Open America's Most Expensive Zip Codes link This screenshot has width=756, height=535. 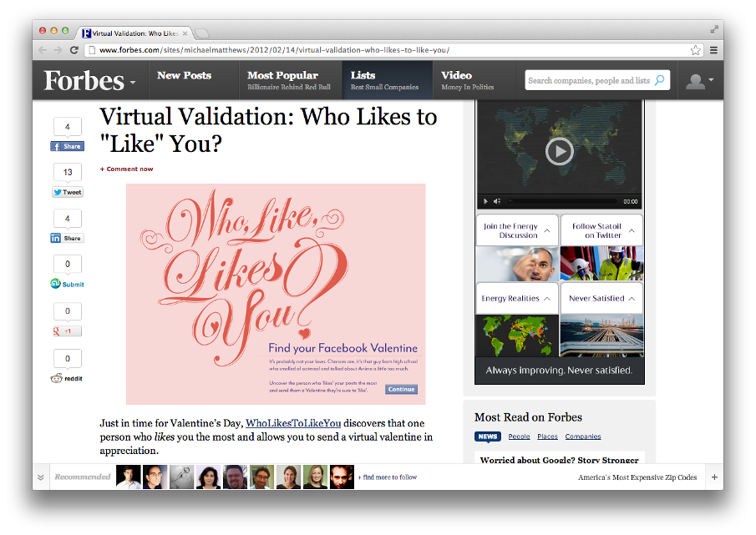pos(637,477)
